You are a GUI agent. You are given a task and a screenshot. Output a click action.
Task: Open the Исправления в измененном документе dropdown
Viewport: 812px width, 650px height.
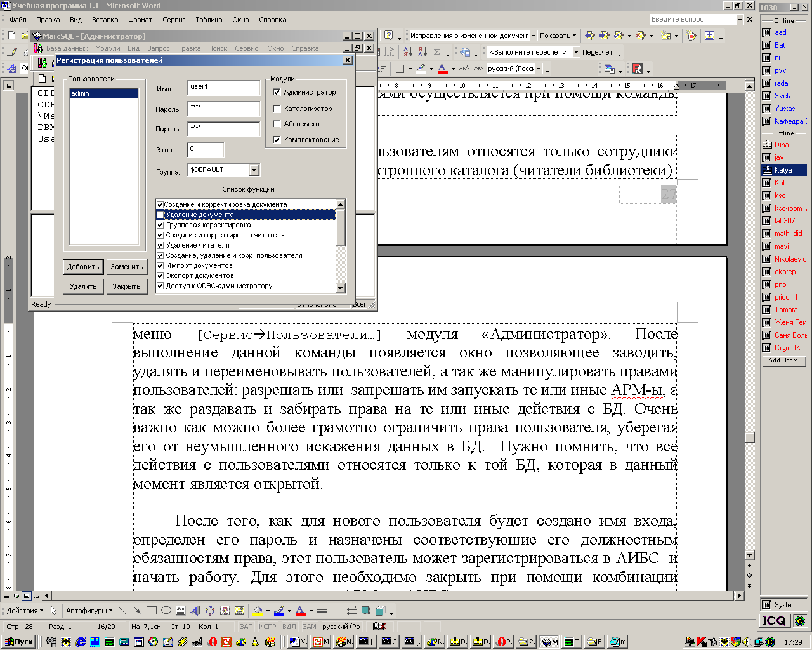coord(534,36)
